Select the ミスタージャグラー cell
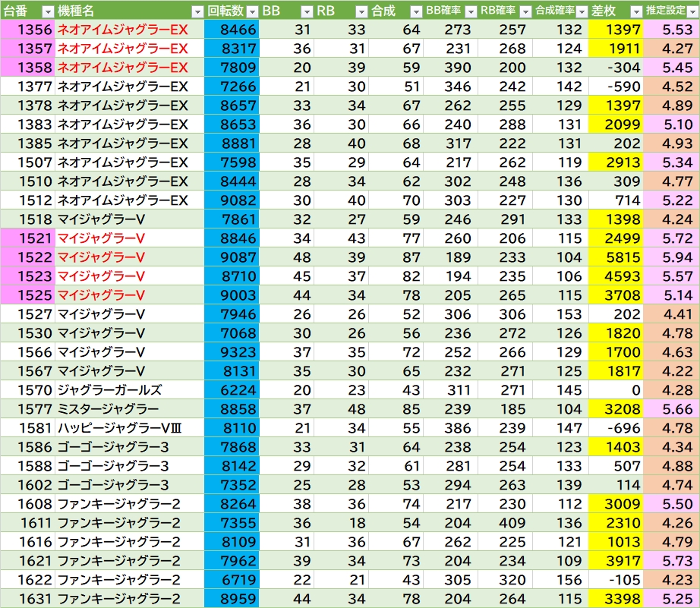700x608 pixels. point(103,409)
